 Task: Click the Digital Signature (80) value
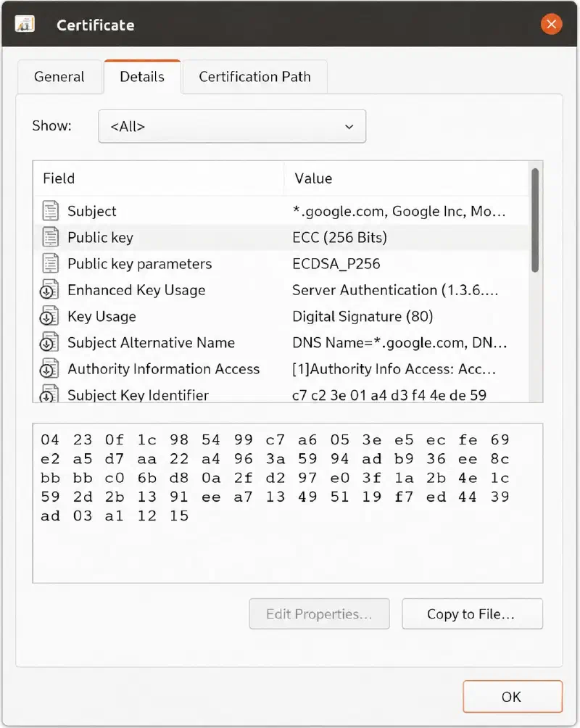362,317
